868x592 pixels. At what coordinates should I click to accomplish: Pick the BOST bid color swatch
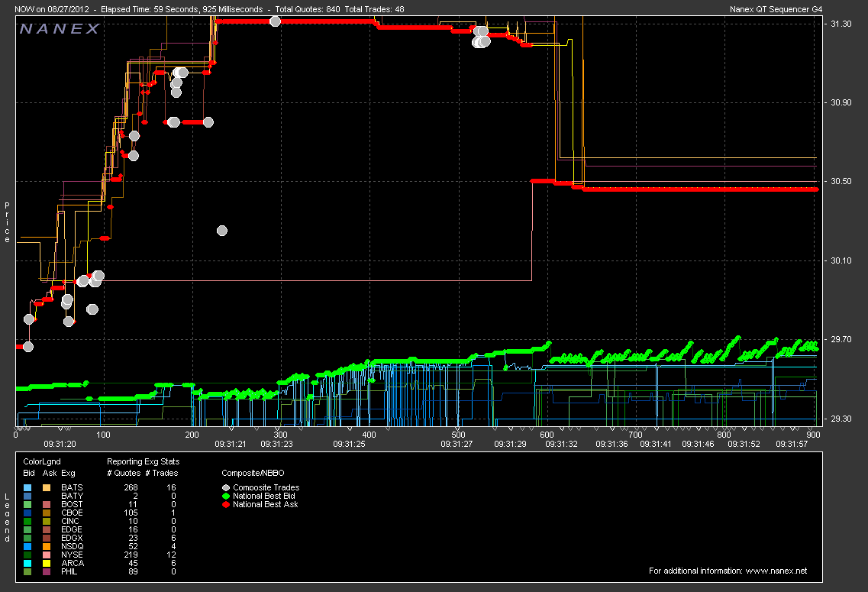tap(27, 504)
